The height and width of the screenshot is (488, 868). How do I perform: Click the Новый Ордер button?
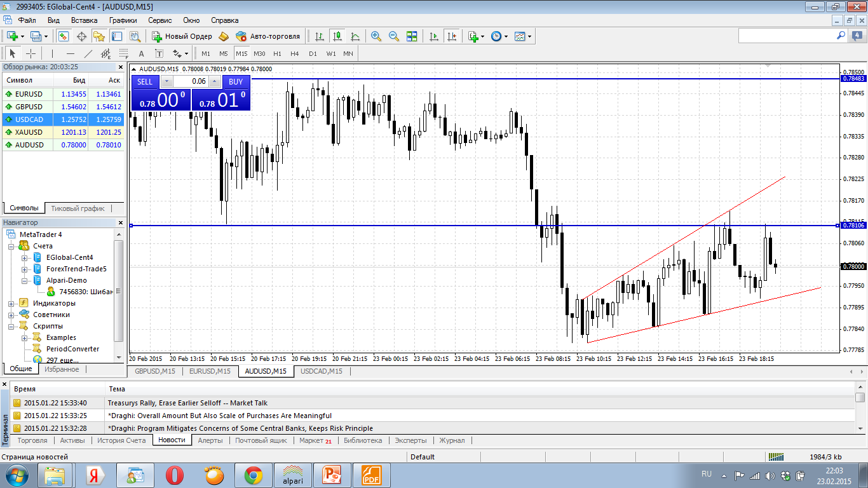(x=182, y=36)
